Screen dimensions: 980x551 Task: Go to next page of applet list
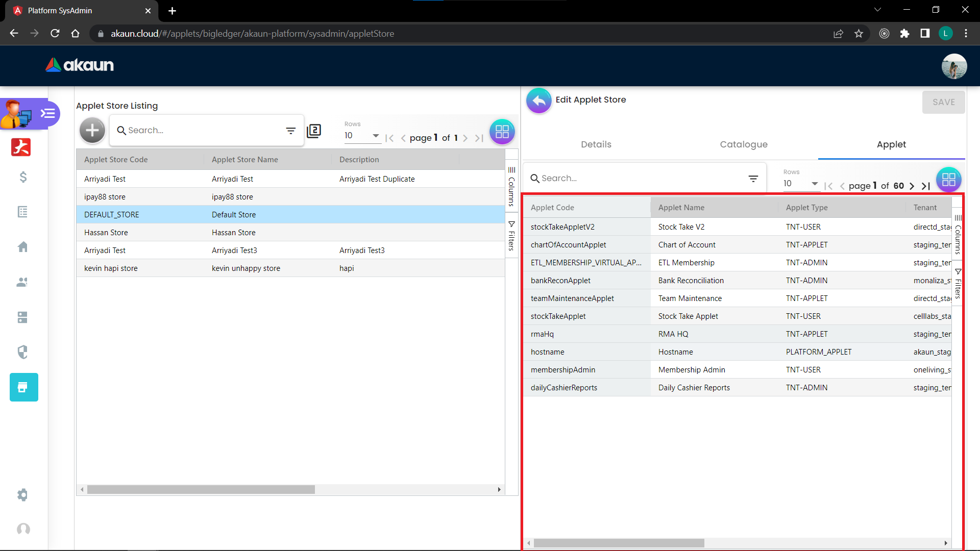(x=912, y=186)
